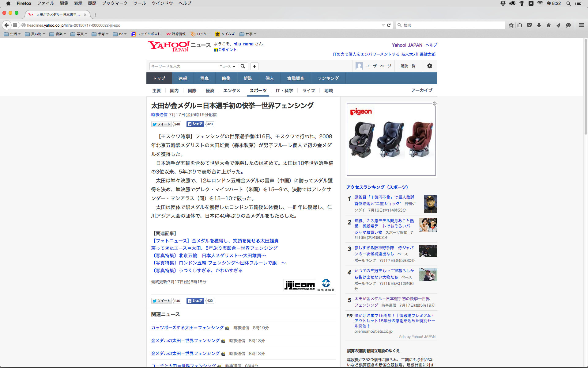The width and height of the screenshot is (588, 368).
Task: Open the Firefox downloads arrow icon
Action: (539, 25)
